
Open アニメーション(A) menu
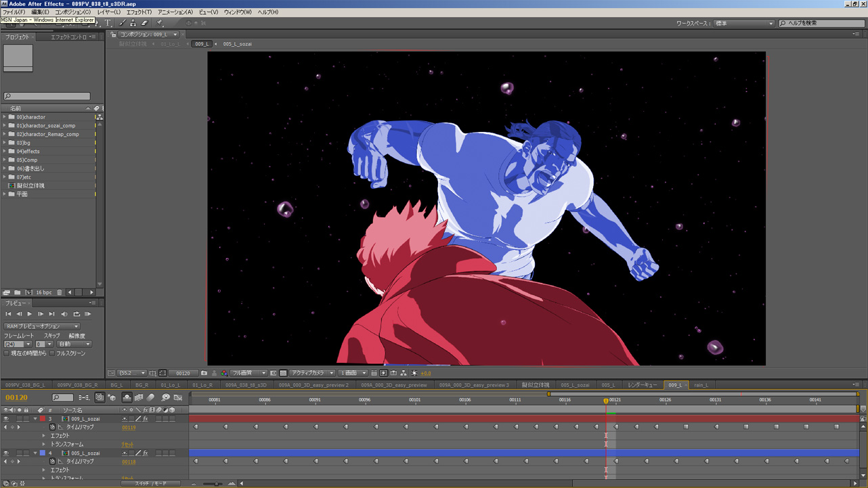coord(175,12)
